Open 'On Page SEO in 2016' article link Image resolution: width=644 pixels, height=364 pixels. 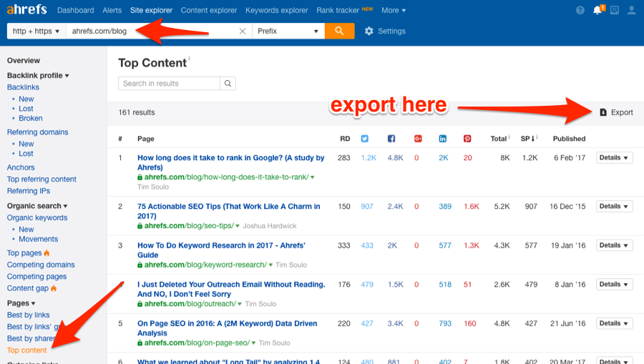coord(227,328)
